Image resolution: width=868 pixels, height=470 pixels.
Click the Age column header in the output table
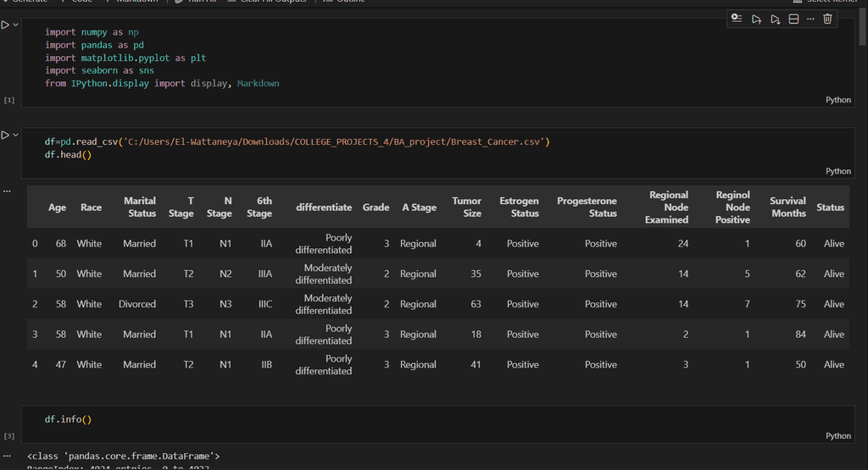pyautogui.click(x=57, y=207)
